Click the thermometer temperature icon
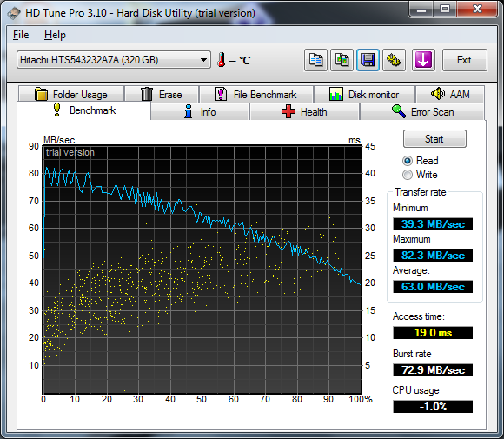This screenshot has height=439, width=504. 221,60
